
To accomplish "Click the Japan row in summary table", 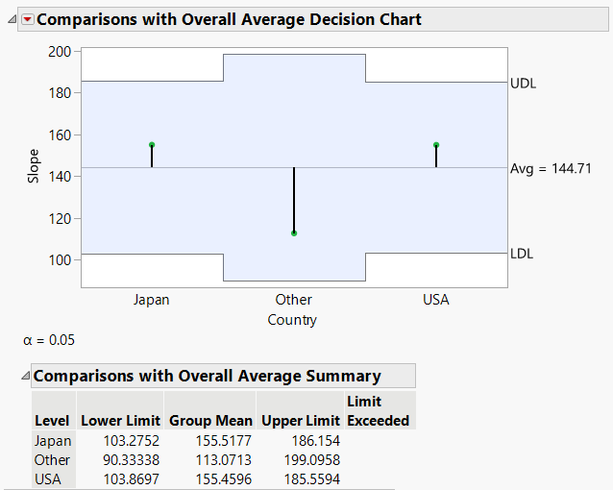I will (52, 442).
